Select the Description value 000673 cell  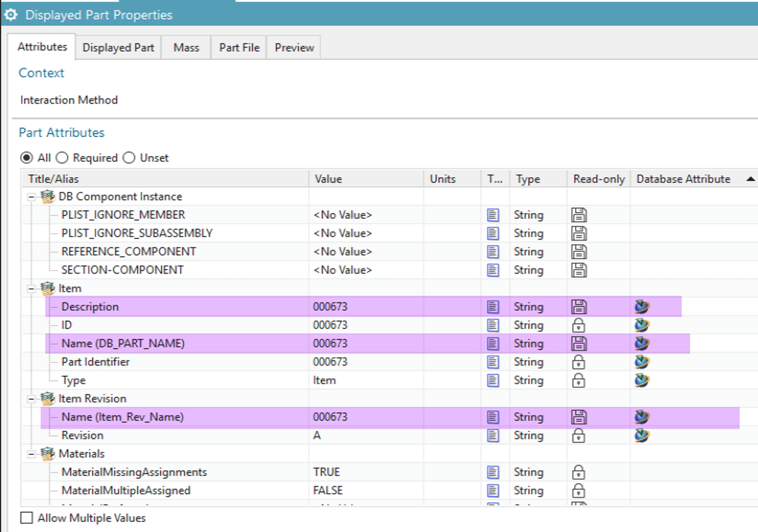click(366, 307)
